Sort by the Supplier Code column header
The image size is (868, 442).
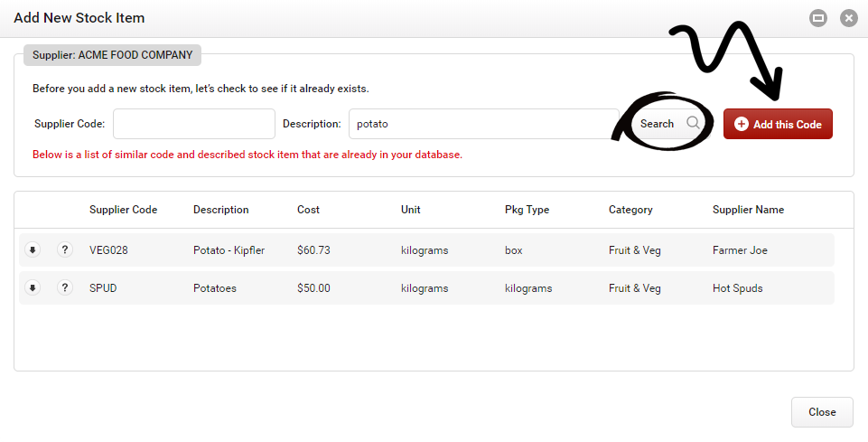pyautogui.click(x=123, y=210)
